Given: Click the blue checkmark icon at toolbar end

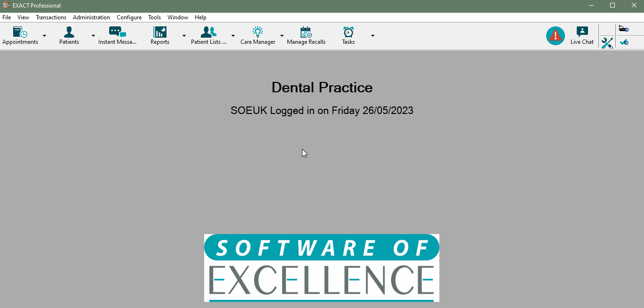Looking at the screenshot, I should [x=624, y=42].
